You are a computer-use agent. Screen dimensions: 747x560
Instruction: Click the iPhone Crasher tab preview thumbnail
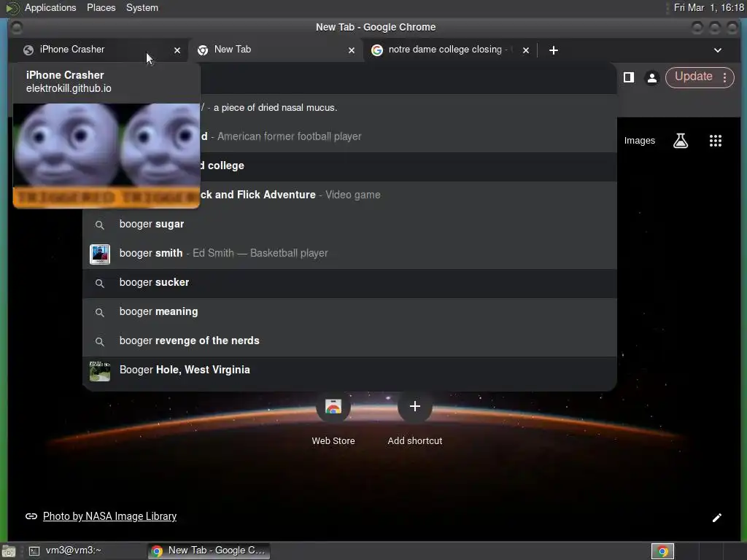107,156
